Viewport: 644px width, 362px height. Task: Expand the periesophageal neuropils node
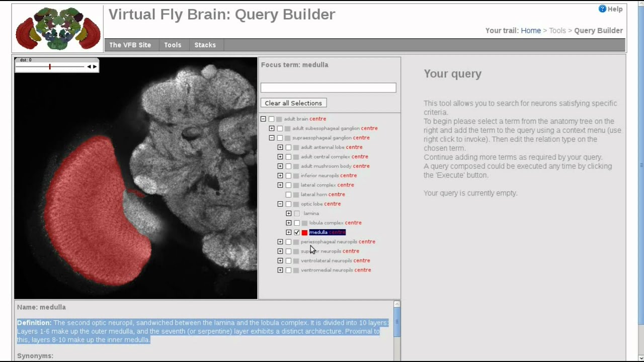coord(280,242)
